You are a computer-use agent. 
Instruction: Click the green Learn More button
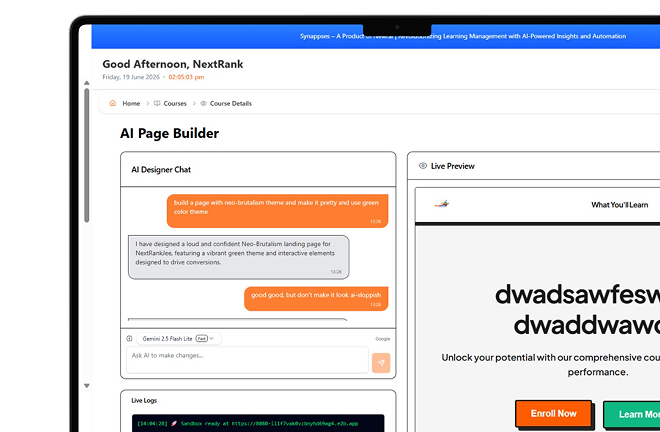(x=632, y=415)
